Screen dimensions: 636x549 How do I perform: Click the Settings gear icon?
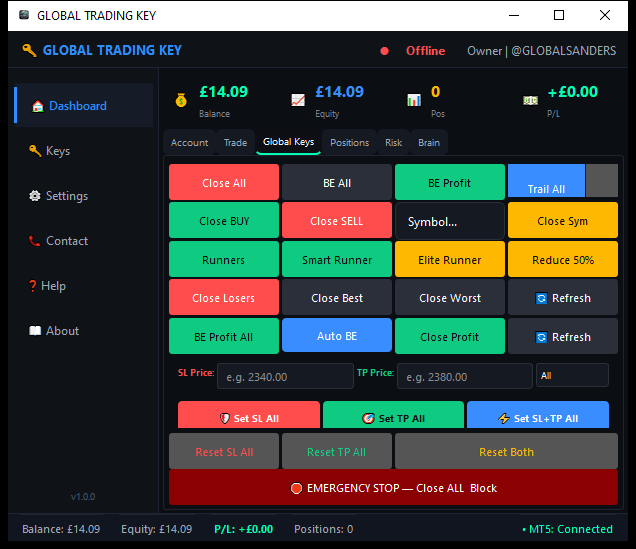pos(35,196)
